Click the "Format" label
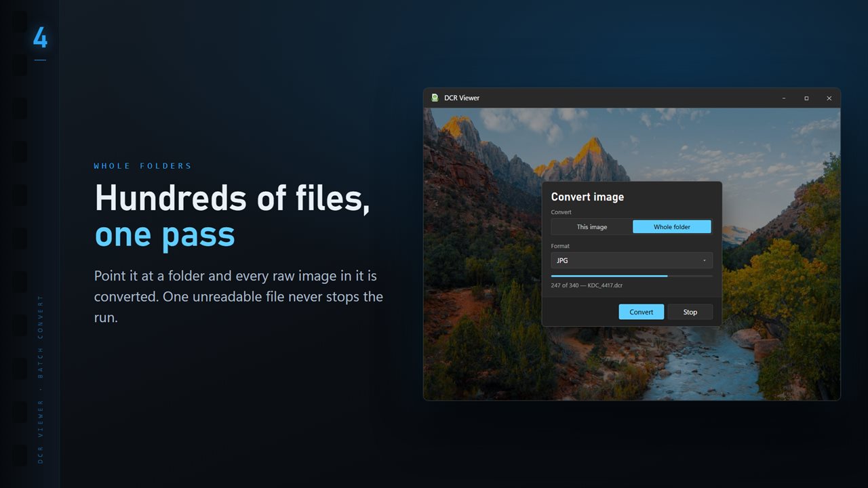The height and width of the screenshot is (488, 868). (560, 246)
